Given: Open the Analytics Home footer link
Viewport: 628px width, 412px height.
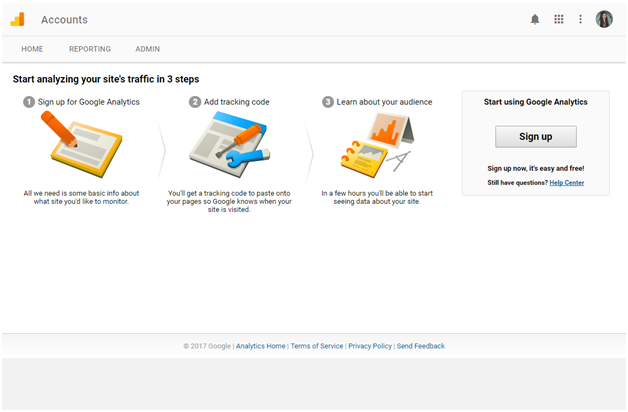Looking at the screenshot, I should click(x=260, y=346).
